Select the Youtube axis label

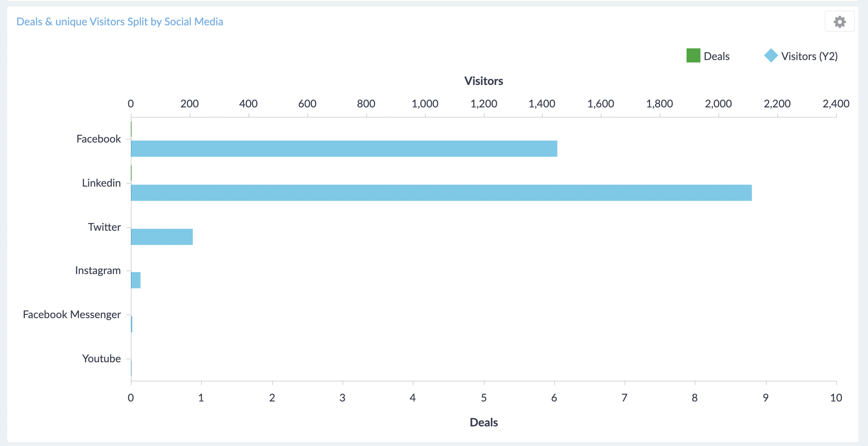pyautogui.click(x=101, y=359)
